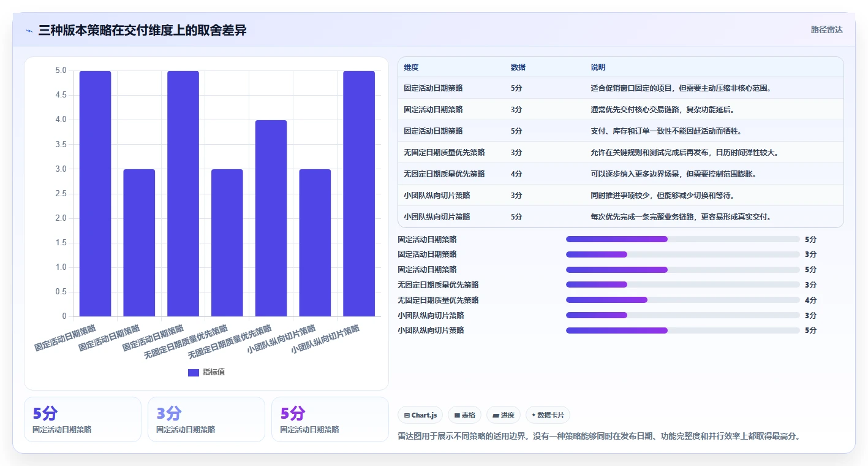Click the chart bar with value 4.0
Image resolution: width=868 pixels, height=466 pixels.
point(271,218)
